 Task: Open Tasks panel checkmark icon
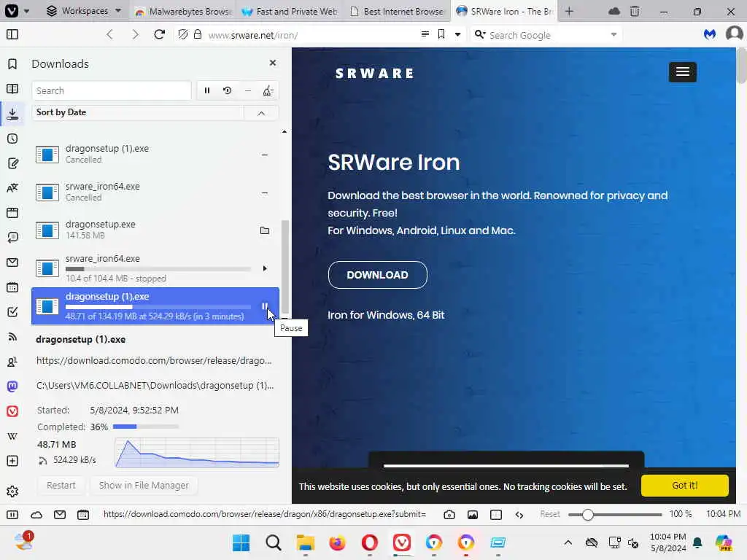pyautogui.click(x=12, y=312)
